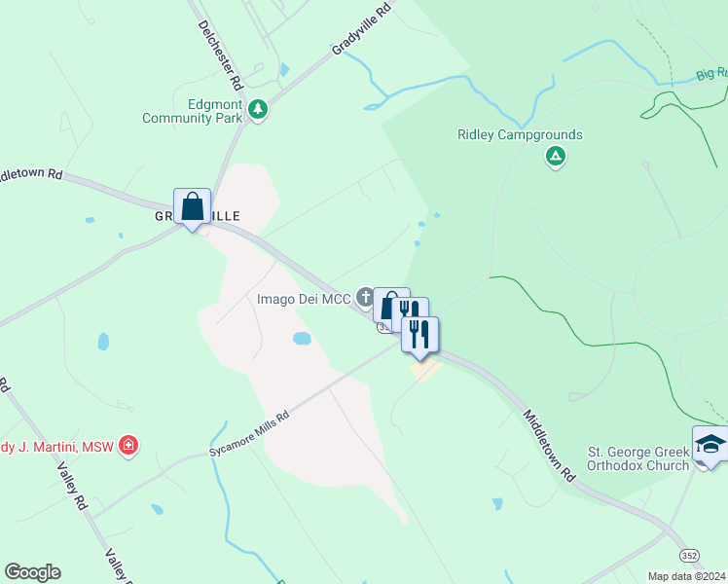Viewport: 728px width, 584px height.
Task: Select the St. George Greek Orthodox Church label
Action: click(638, 458)
